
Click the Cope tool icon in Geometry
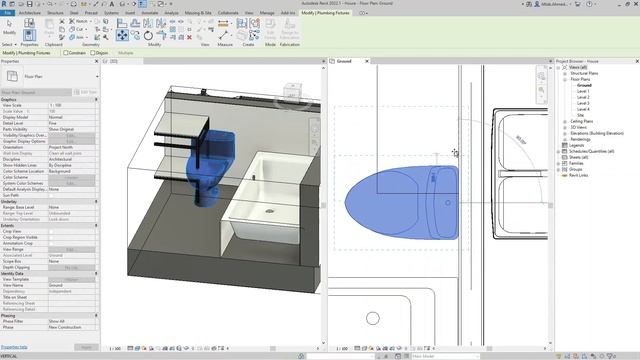[72, 21]
